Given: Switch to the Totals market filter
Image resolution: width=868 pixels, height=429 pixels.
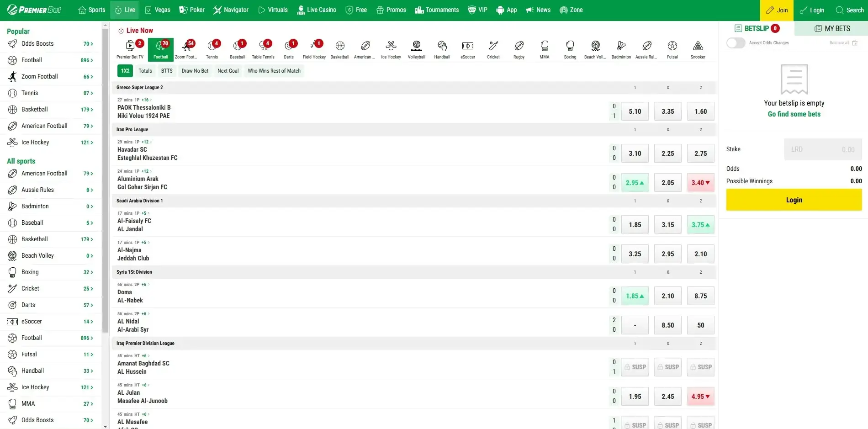Looking at the screenshot, I should click(145, 71).
